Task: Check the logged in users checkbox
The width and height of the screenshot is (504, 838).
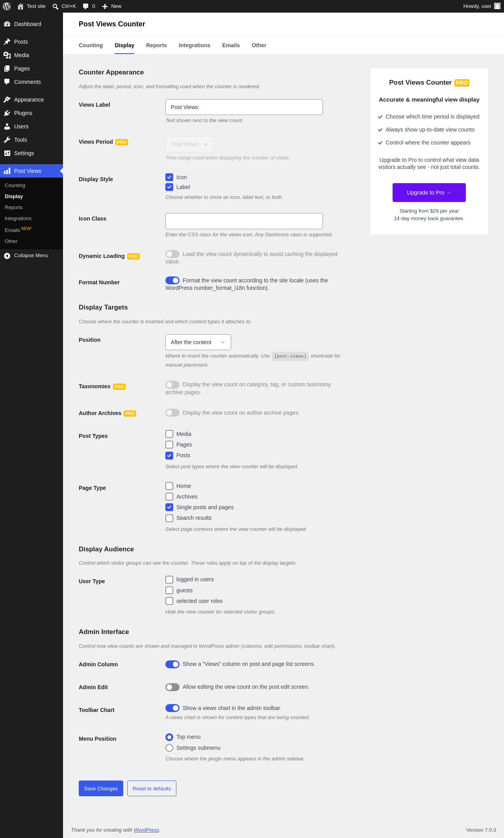Action: coord(169,580)
